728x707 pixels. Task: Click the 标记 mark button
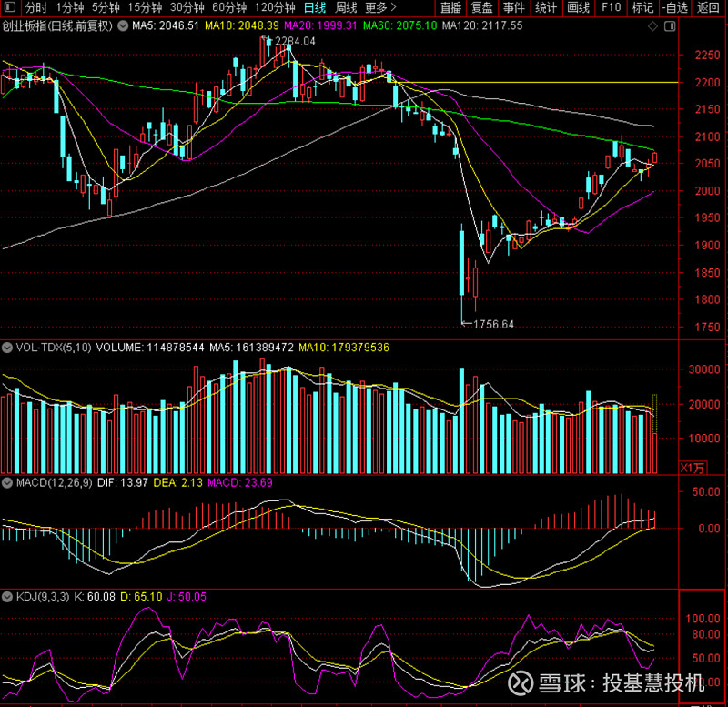point(642,7)
